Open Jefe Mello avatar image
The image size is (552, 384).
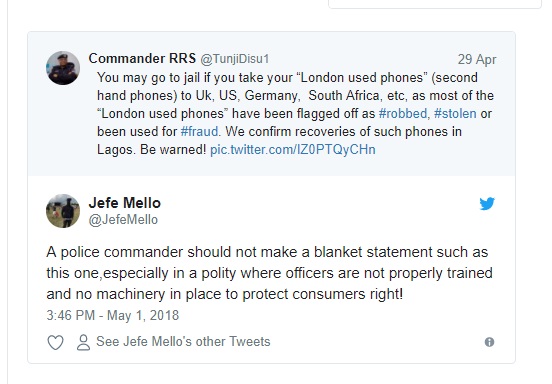point(63,211)
